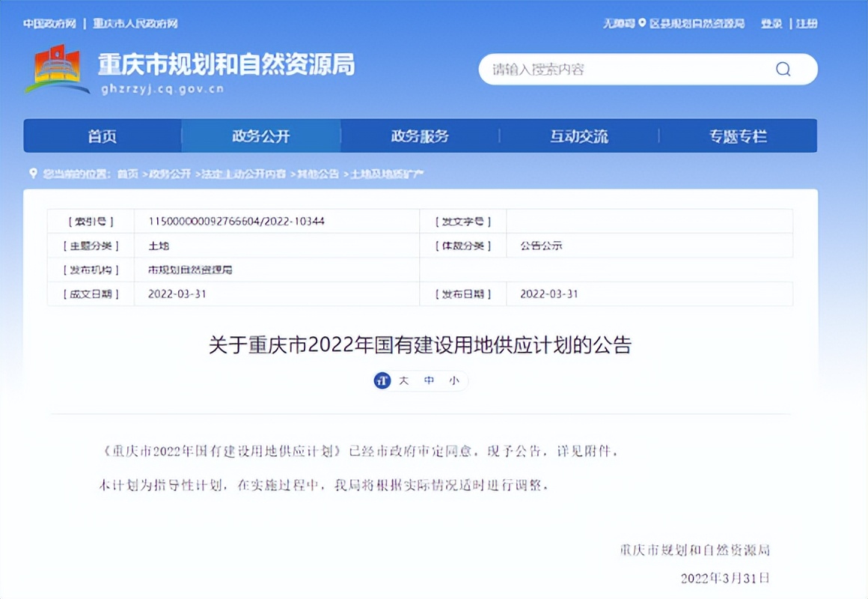Click the 土地及地质矿产 breadcrumb link
Screen dimensions: 868x599
coord(387,174)
